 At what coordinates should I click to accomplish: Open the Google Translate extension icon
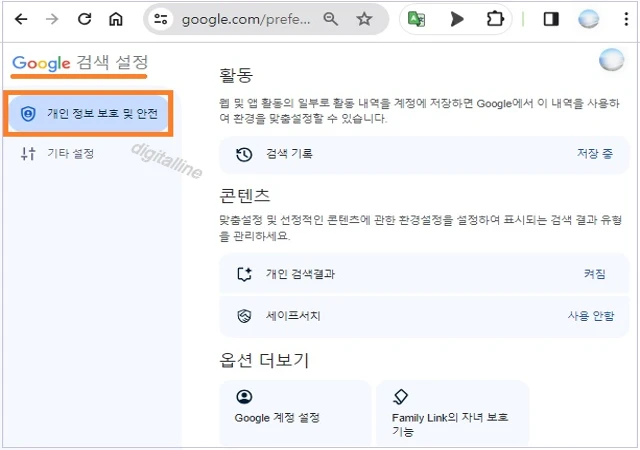tap(417, 19)
